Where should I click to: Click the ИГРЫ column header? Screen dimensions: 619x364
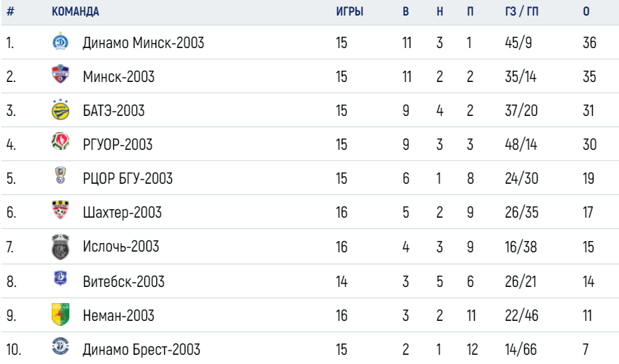tap(349, 11)
